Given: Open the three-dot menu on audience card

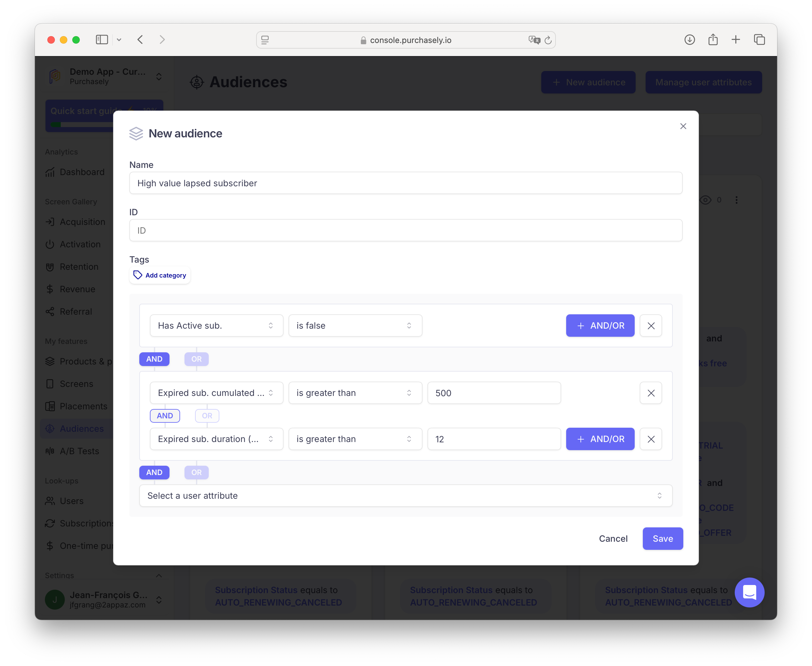Looking at the screenshot, I should [736, 200].
